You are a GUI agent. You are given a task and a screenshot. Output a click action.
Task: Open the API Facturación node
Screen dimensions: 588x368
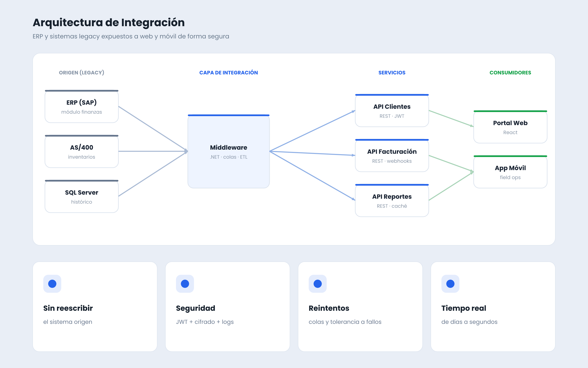tap(392, 156)
